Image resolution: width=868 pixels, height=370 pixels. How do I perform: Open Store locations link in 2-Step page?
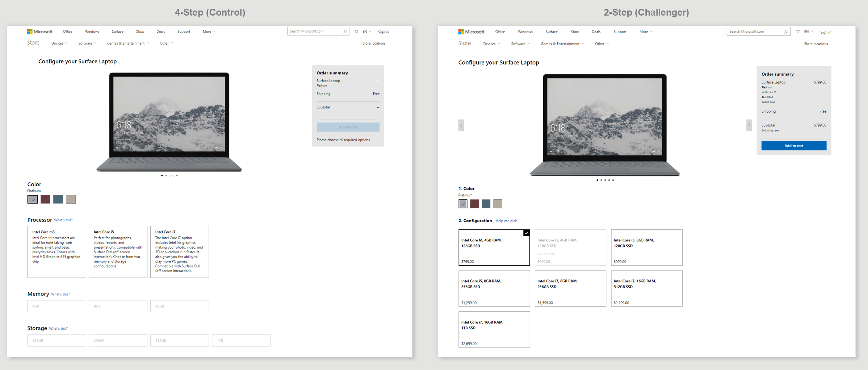point(816,44)
